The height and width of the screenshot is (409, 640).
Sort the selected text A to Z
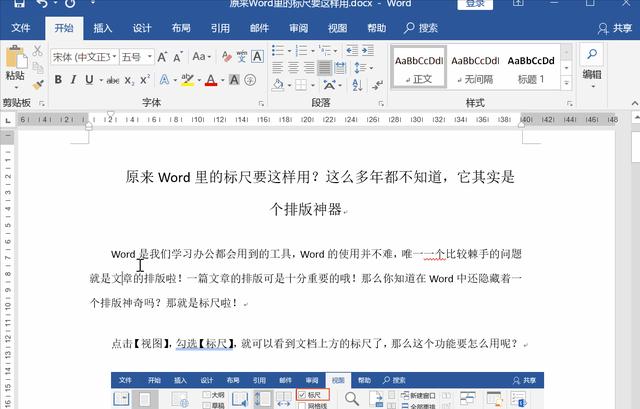(357, 85)
